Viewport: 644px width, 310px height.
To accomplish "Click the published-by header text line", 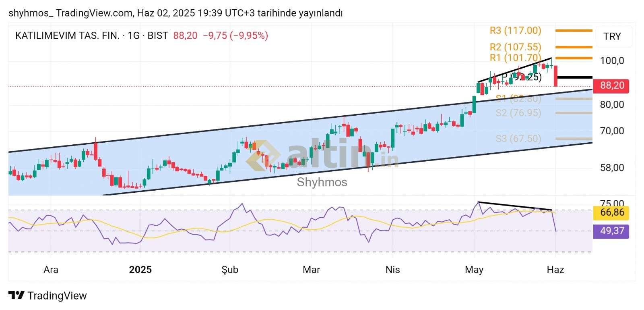I will (x=175, y=13).
